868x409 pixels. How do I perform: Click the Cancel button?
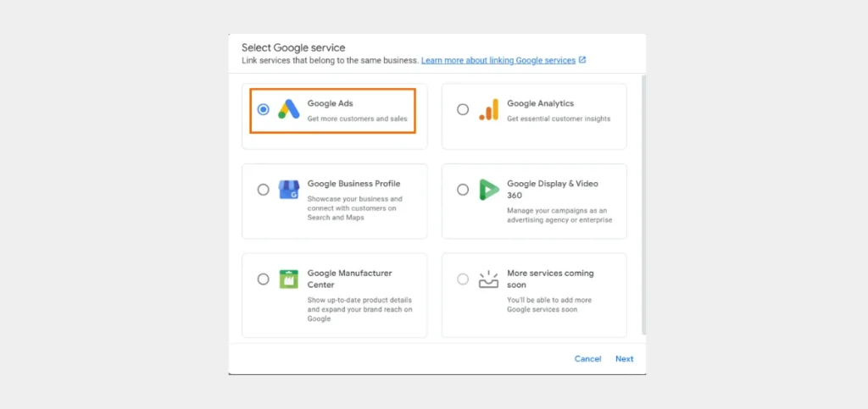[588, 359]
